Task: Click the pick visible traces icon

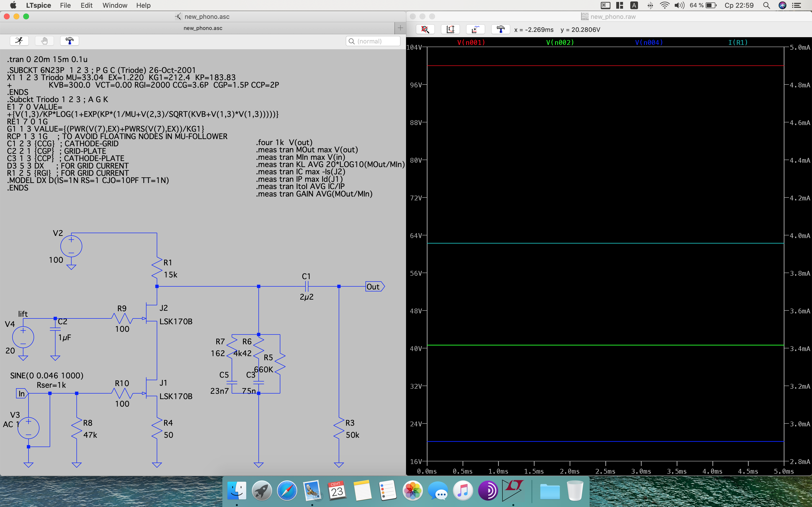Action: click(x=475, y=29)
